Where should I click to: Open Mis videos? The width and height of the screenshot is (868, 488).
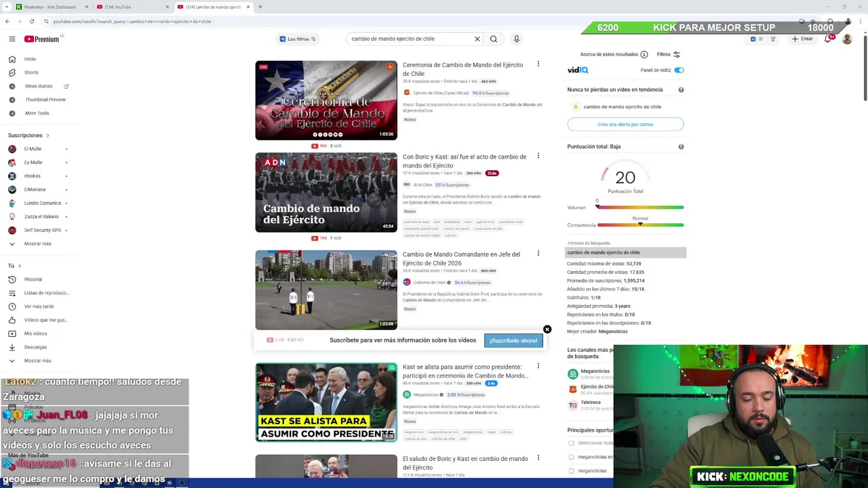[x=35, y=333]
